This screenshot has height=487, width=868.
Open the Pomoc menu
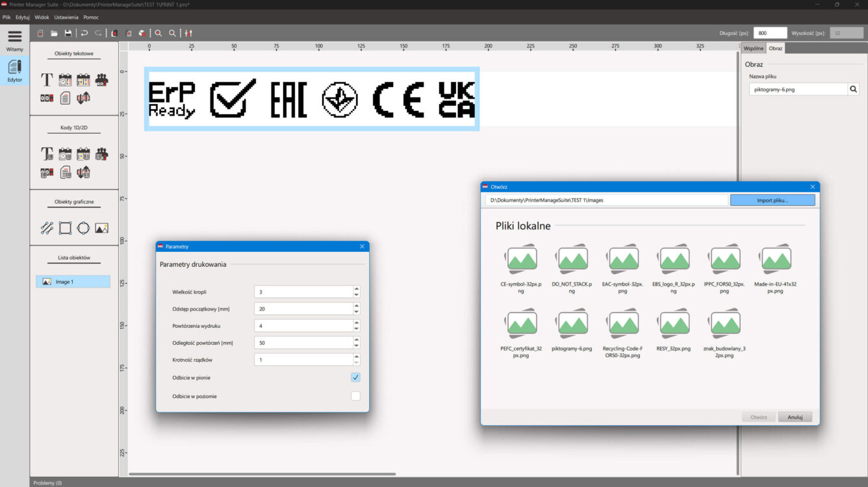pos(91,17)
